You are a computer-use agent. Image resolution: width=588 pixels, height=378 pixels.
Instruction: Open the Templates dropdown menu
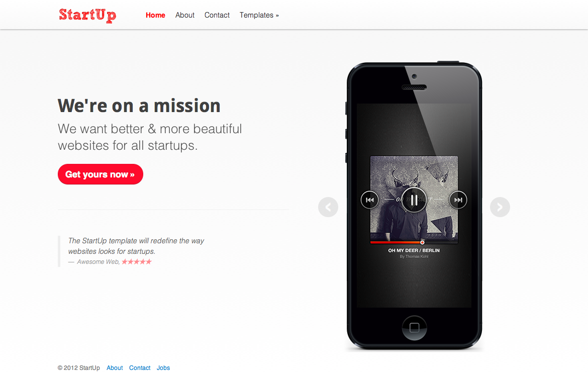pos(259,15)
